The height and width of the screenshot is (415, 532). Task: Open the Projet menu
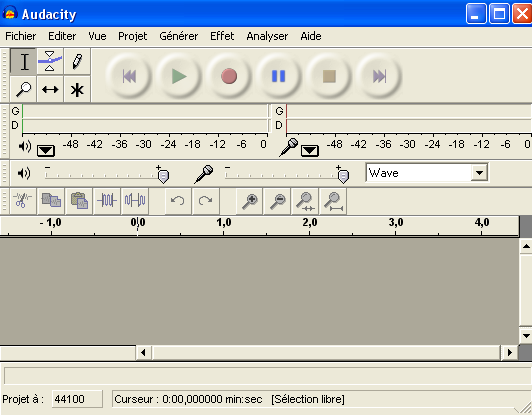[x=133, y=36]
